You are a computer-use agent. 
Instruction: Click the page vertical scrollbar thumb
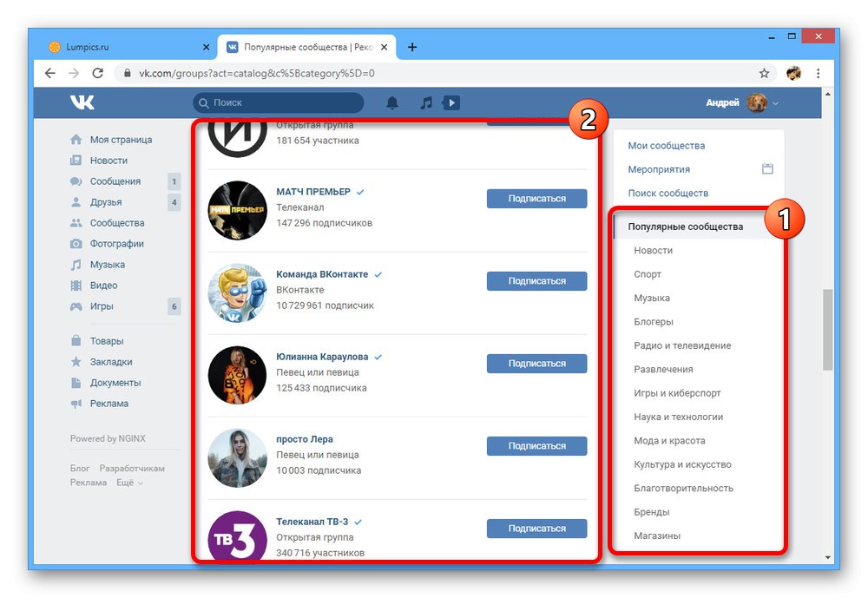[x=827, y=330]
